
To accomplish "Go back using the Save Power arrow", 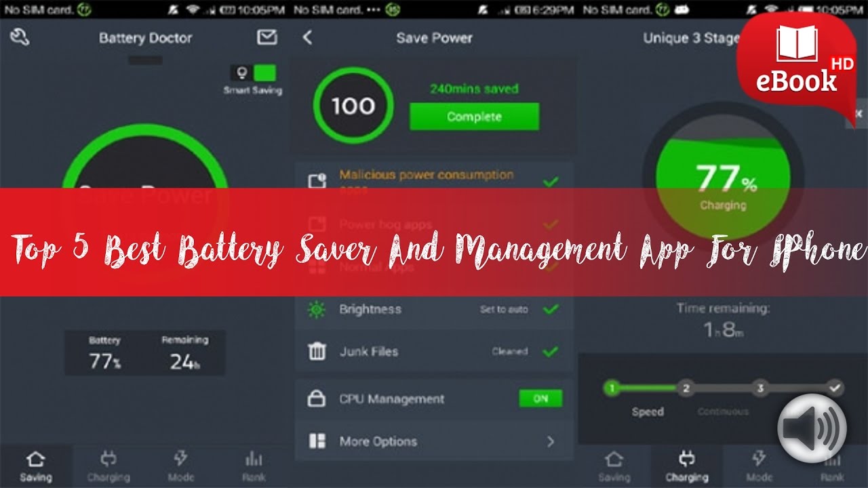I will (307, 37).
